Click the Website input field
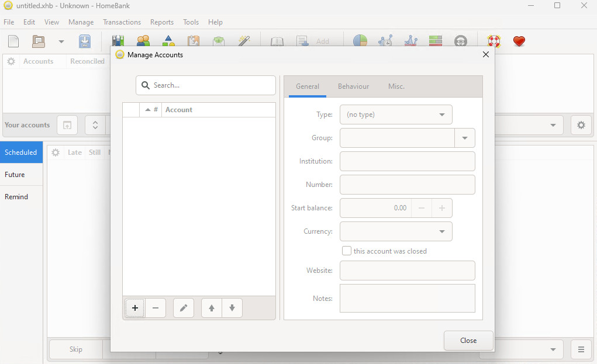 (x=408, y=271)
